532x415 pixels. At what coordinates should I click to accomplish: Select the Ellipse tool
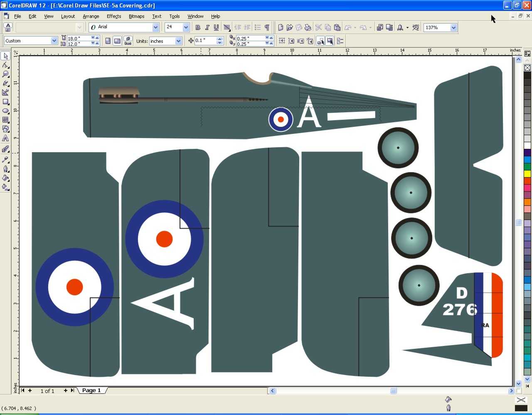(5, 111)
